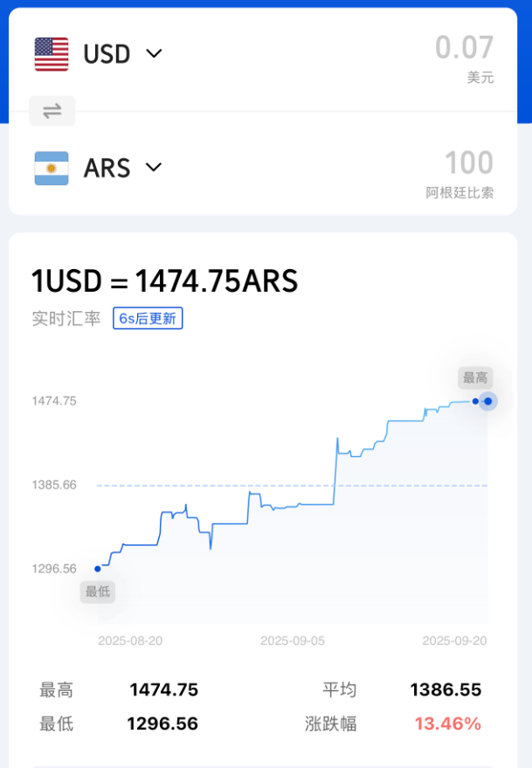Click the 最高 marker label on chart
The image size is (532, 768).
pyautogui.click(x=475, y=377)
